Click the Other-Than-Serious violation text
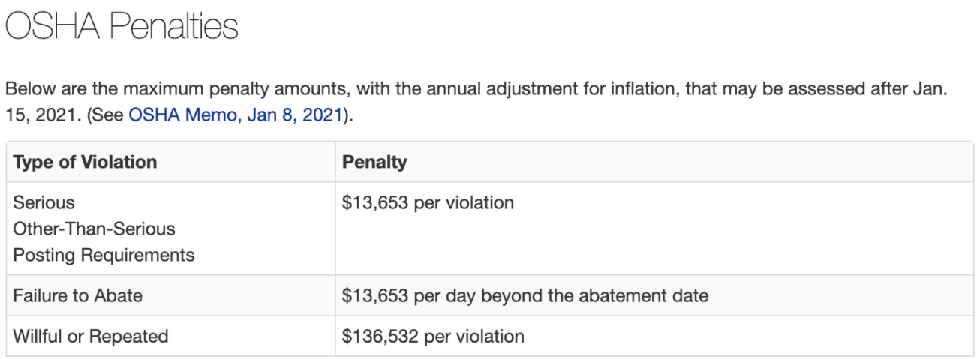The width and height of the screenshot is (980, 359). pos(94,229)
